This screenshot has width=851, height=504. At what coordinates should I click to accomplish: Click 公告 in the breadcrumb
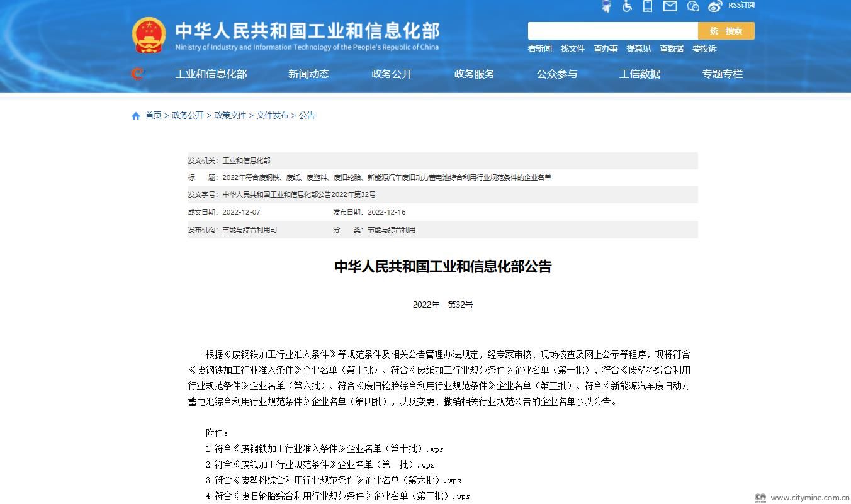pos(307,115)
